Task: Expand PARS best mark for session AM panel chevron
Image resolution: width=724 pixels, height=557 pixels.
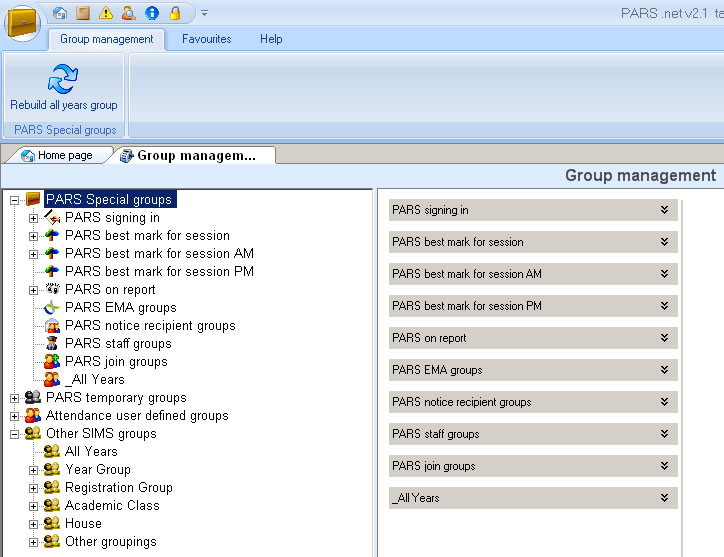Action: coord(664,273)
